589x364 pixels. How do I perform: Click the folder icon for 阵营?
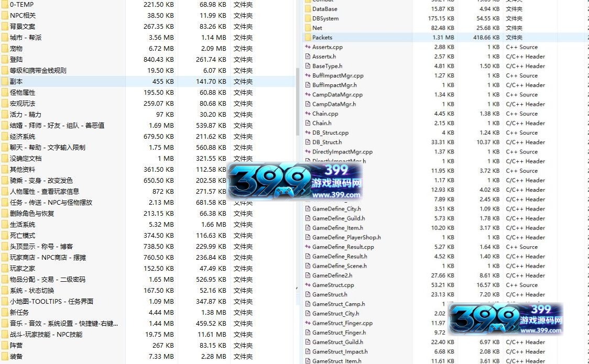[x=5, y=345]
